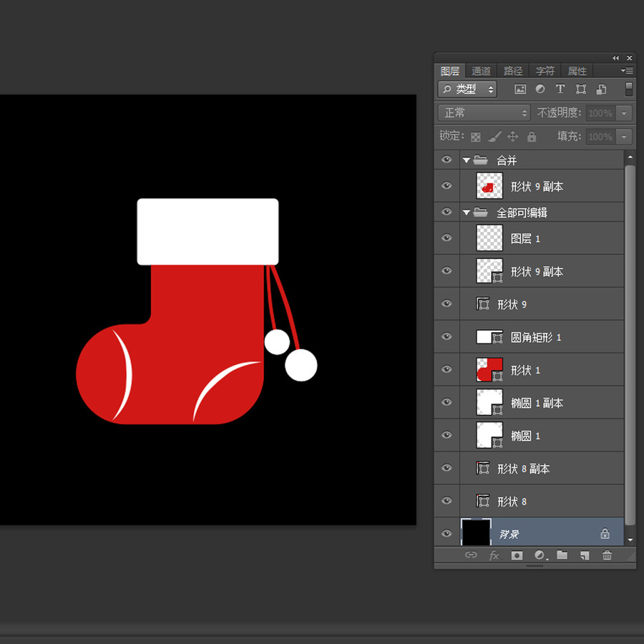Open the 正常 blend mode dropdown
This screenshot has height=644, width=644.
coord(484,112)
